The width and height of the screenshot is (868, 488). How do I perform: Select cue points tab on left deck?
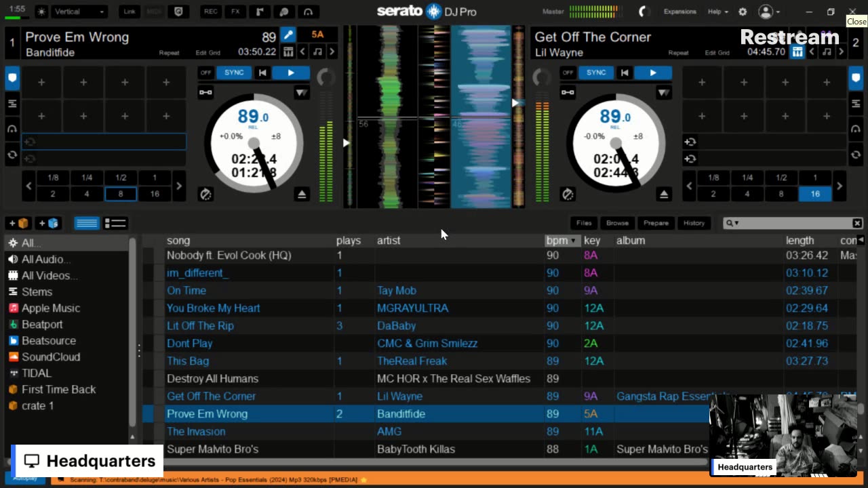click(12, 78)
